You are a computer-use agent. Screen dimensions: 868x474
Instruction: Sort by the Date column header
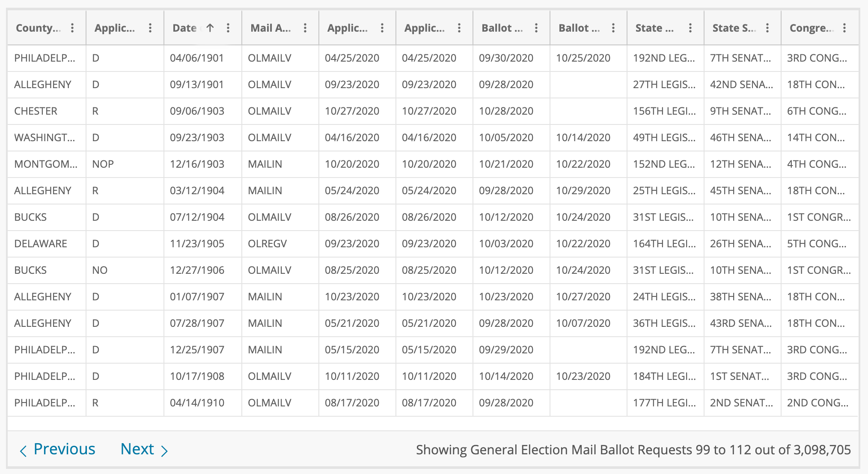(184, 28)
